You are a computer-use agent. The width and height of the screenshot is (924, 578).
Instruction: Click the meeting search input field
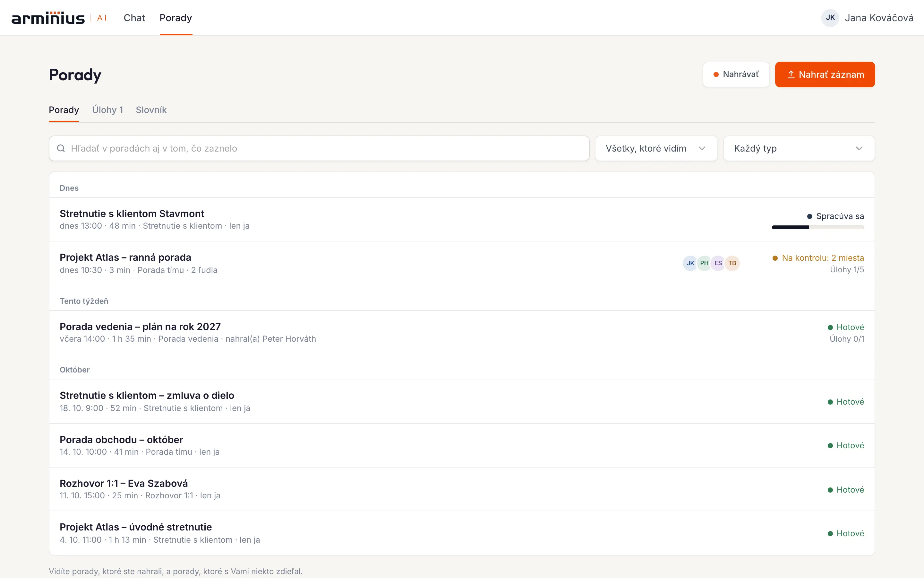(x=319, y=148)
